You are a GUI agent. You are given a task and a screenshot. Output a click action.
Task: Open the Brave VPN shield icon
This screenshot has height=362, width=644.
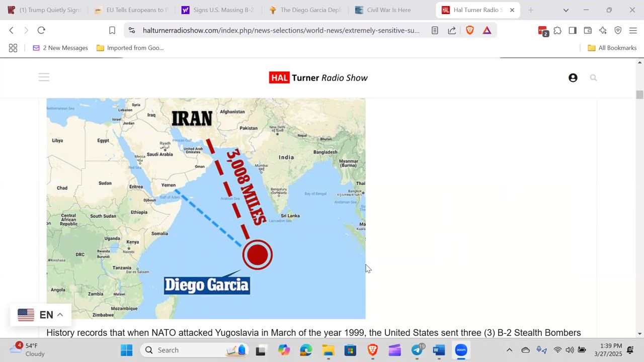[x=618, y=30]
